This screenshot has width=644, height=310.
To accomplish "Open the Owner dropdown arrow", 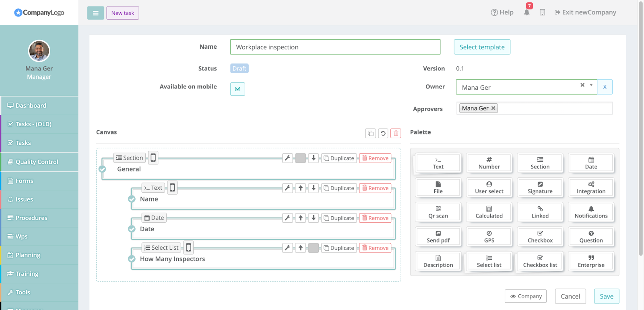I will pos(591,85).
